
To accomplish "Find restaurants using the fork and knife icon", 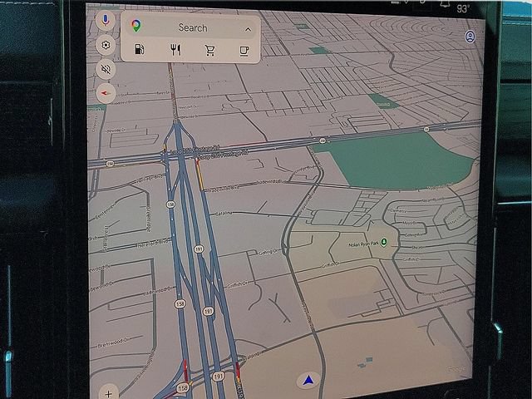I will pos(175,50).
